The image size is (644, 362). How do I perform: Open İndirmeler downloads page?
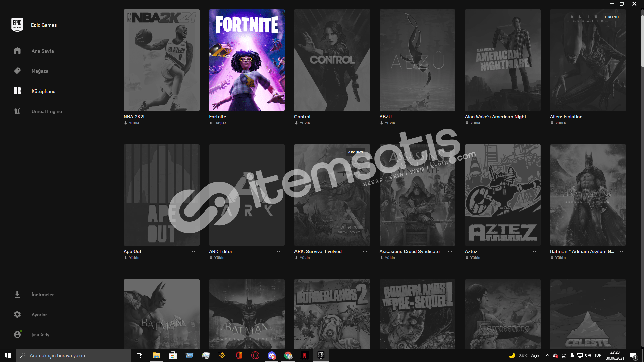coord(43,295)
